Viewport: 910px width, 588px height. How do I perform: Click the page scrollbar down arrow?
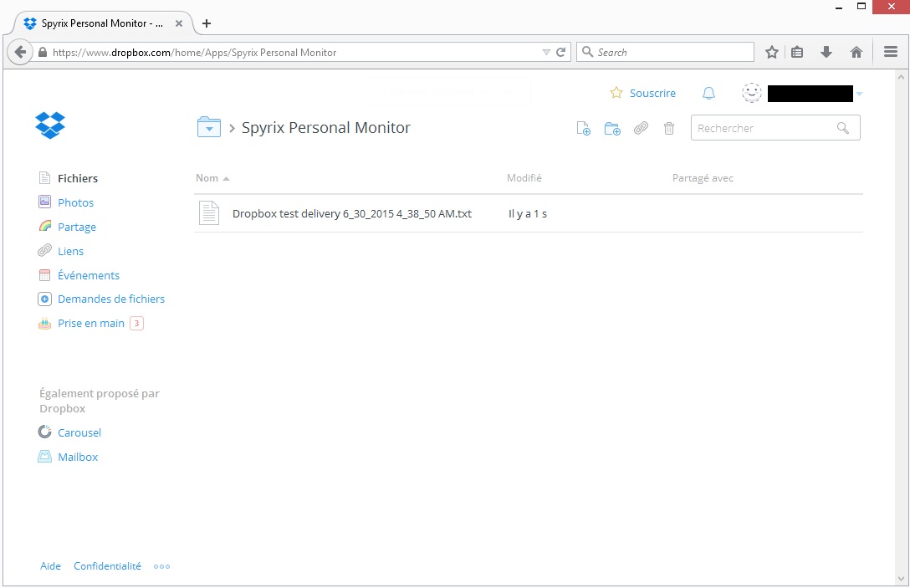(902, 579)
